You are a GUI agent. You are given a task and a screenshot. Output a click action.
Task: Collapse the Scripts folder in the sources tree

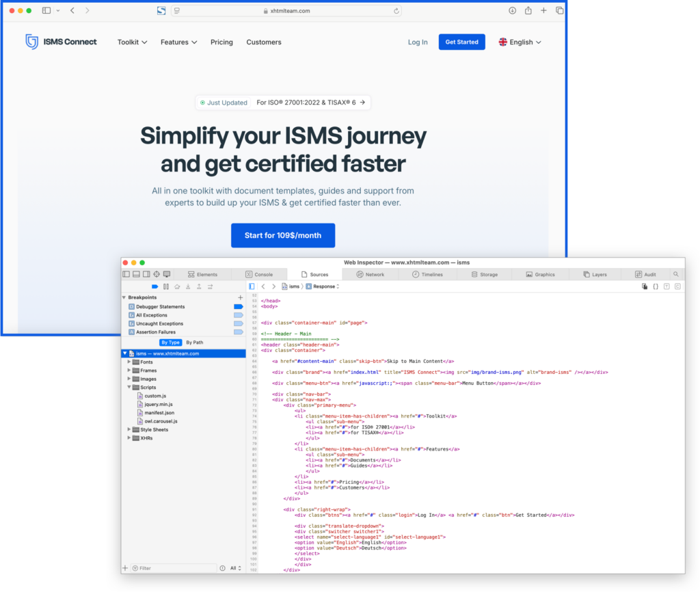click(x=129, y=387)
